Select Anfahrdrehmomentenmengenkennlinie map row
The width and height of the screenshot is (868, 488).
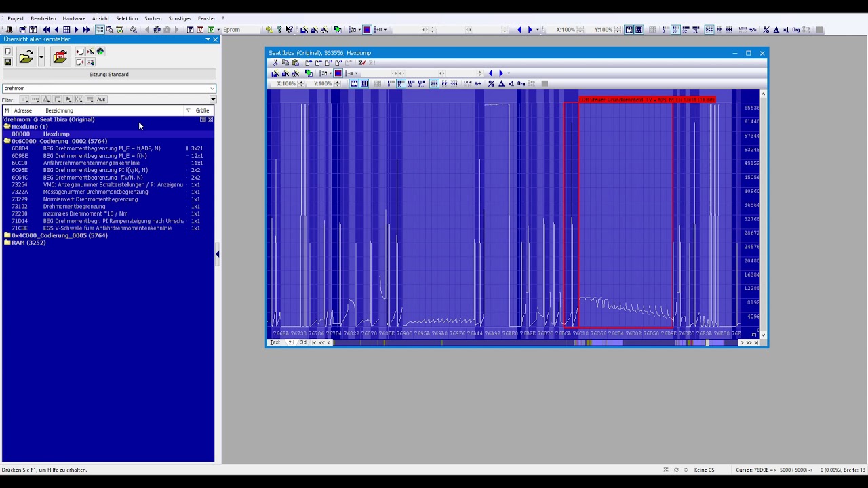108,163
